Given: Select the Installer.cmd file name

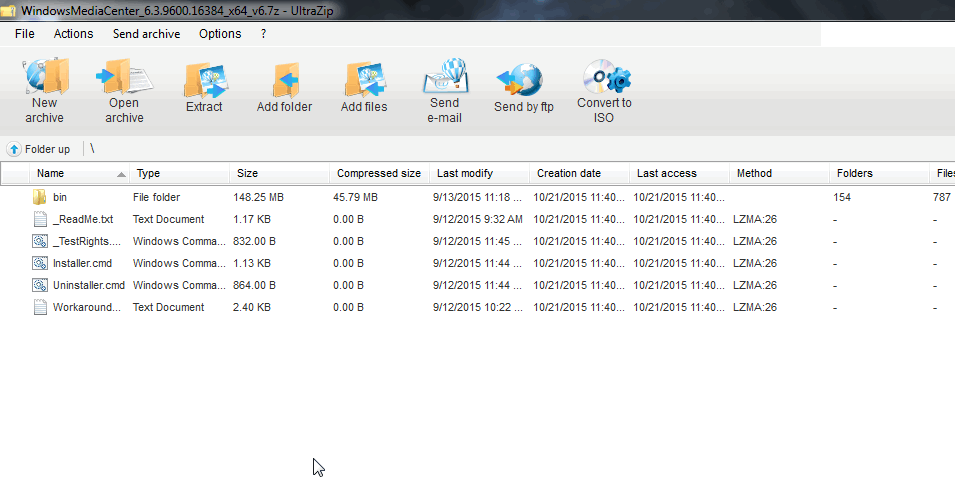Looking at the screenshot, I should pos(82,263).
